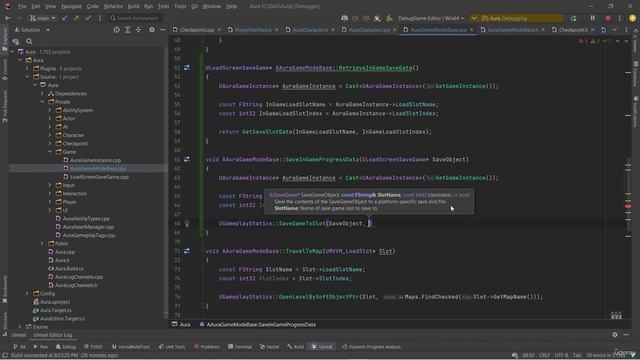
Task: Open the main Git branch dropdown
Action: click(x=42, y=18)
